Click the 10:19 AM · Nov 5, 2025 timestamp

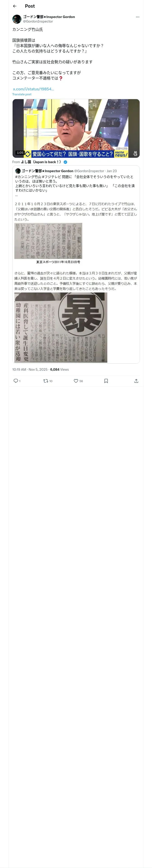30,369
